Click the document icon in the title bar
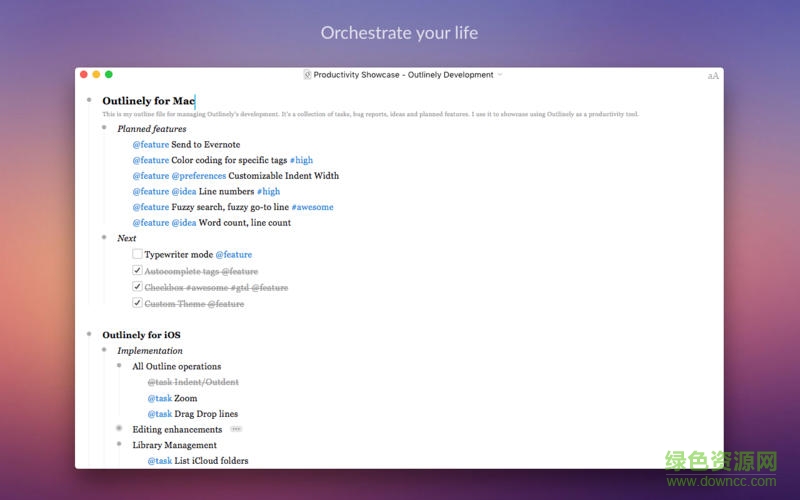The width and height of the screenshot is (800, 500). 307,75
